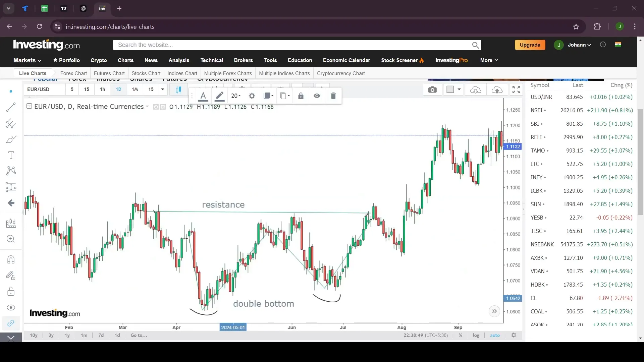Toggle hide all drawings eye in left toolbar
644x362 pixels.
pos(11,307)
